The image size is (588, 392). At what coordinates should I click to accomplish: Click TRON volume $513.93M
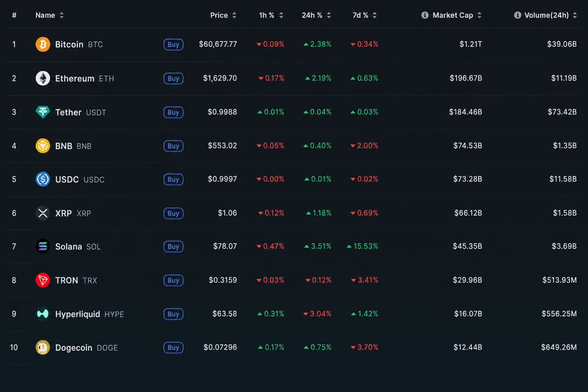tap(559, 280)
